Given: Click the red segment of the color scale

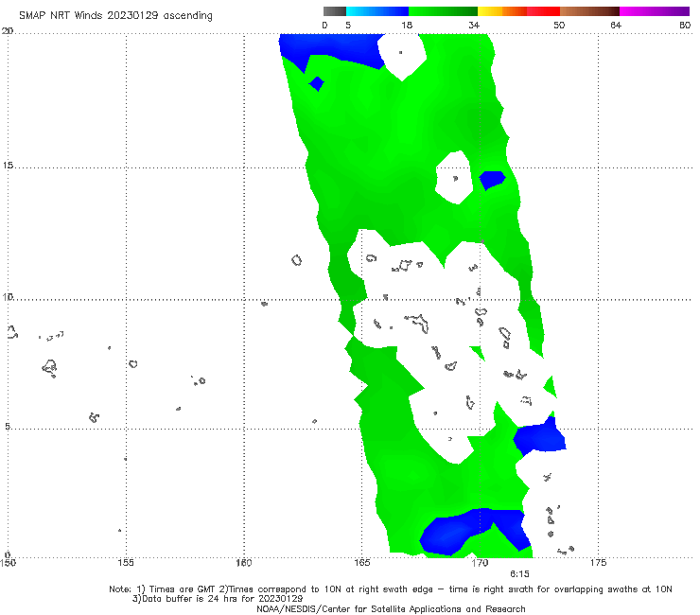Looking at the screenshot, I should click(543, 11).
